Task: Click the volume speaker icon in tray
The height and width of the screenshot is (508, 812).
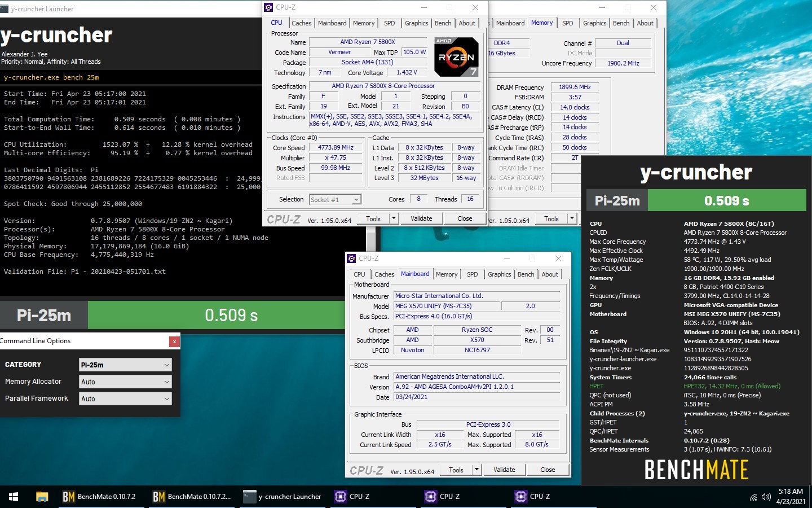Action: 766,497
